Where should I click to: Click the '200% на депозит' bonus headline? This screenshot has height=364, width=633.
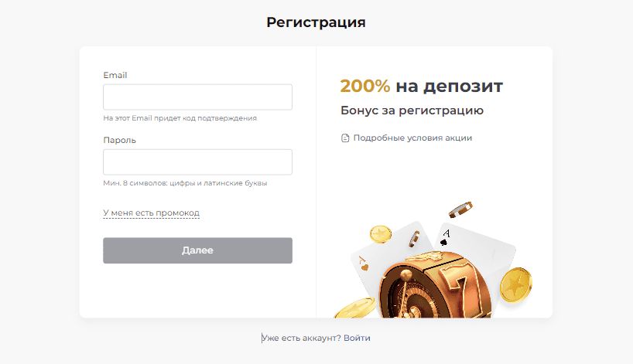[421, 86]
